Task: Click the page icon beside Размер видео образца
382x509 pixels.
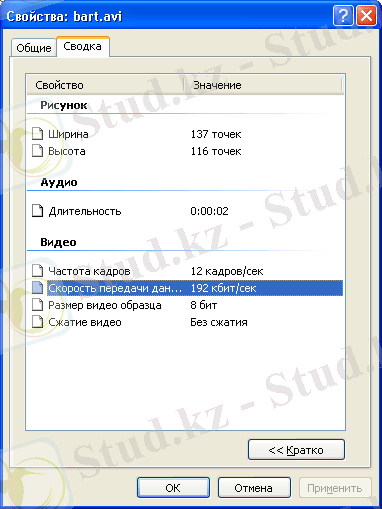Action: [x=38, y=305]
